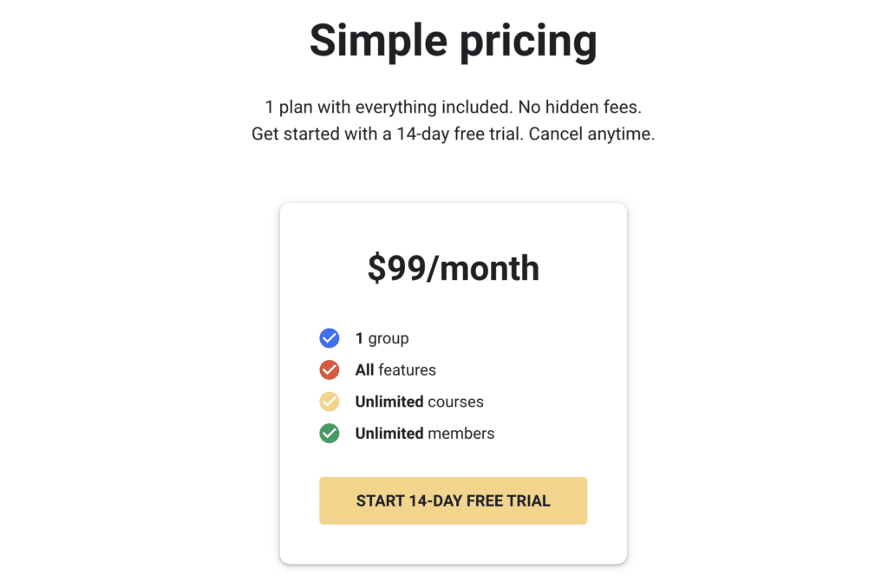The image size is (888, 588).
Task: Click the yellow checkmark beside Unlimited courses
Action: point(329,402)
